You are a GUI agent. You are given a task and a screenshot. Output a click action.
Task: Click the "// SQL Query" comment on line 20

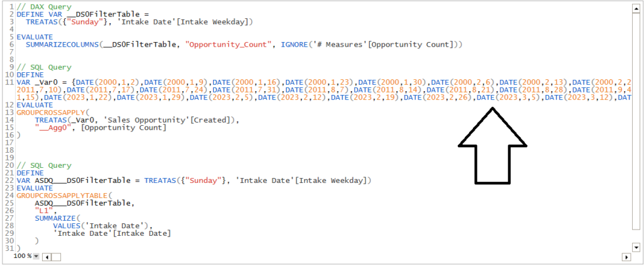(43, 165)
